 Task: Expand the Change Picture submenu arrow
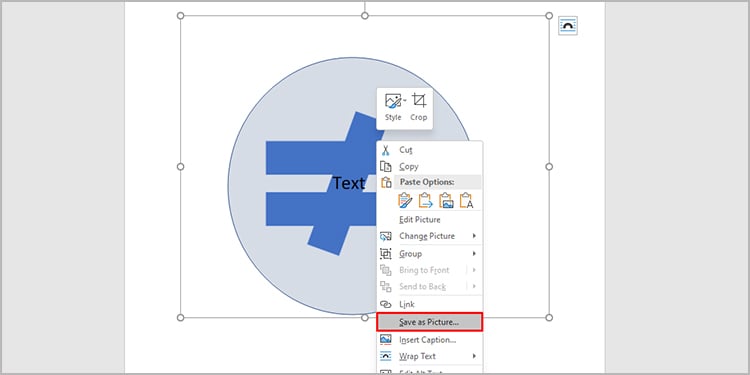(474, 236)
